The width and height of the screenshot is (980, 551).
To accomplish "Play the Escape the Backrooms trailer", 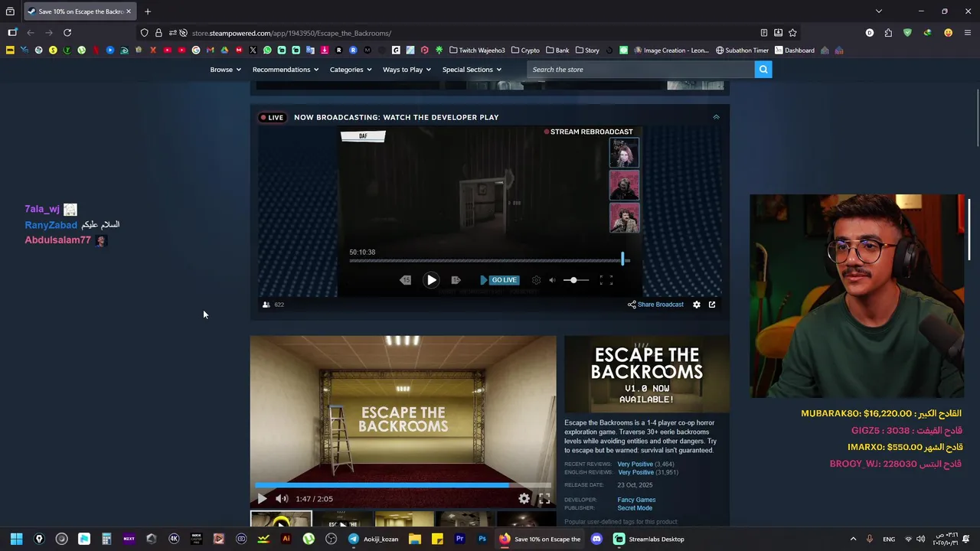I will click(262, 499).
